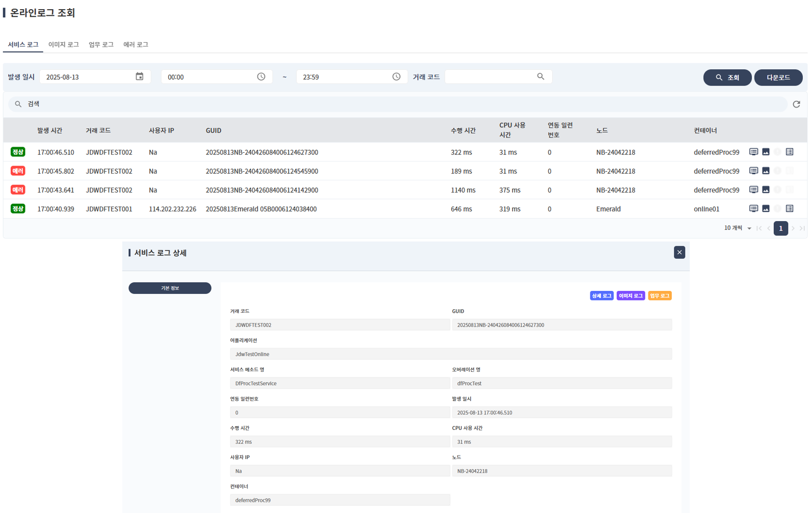Open the 업무 로그 tab
This screenshot has width=812, height=513.
(x=101, y=45)
